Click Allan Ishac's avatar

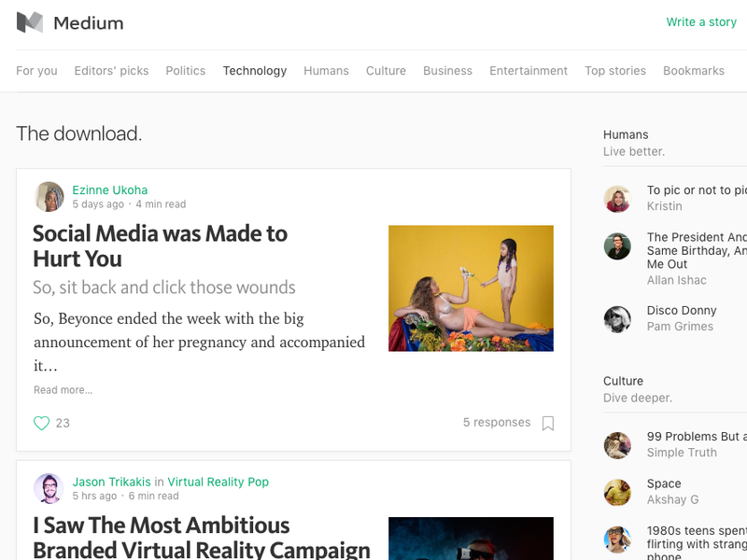point(617,246)
